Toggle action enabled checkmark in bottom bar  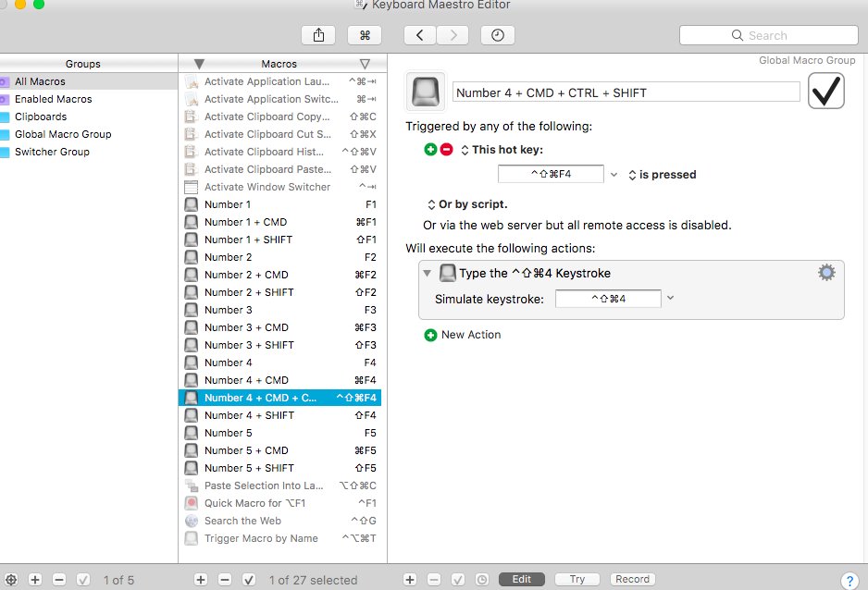458,580
